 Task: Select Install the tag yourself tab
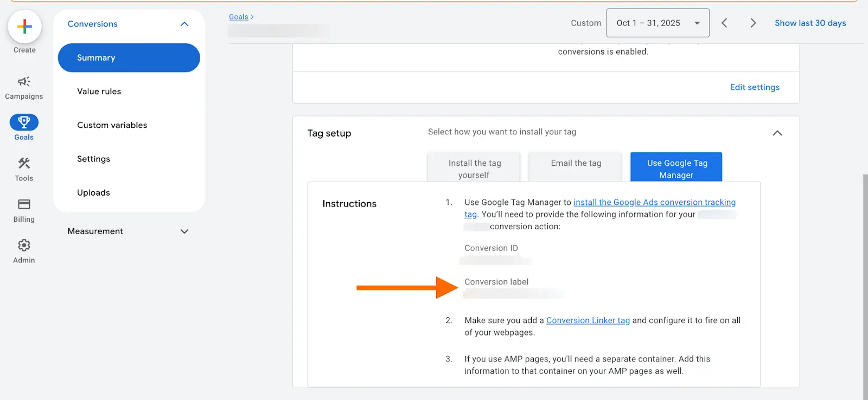[474, 167]
